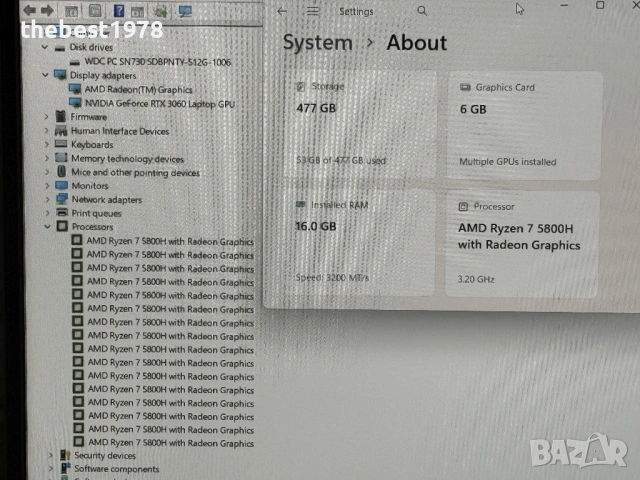
Task: Click the Display adapters category icon
Action: (x=60, y=75)
